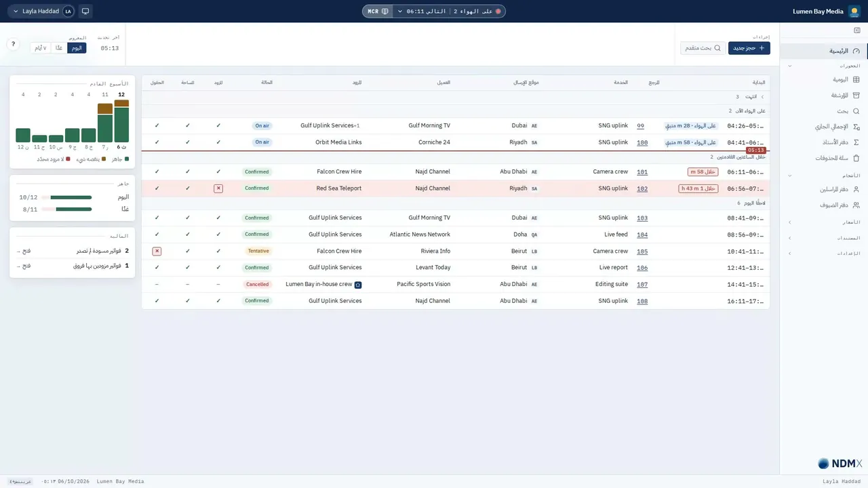Click the red on-air indicator in the top bar
This screenshot has width=868, height=488.
pos(498,12)
